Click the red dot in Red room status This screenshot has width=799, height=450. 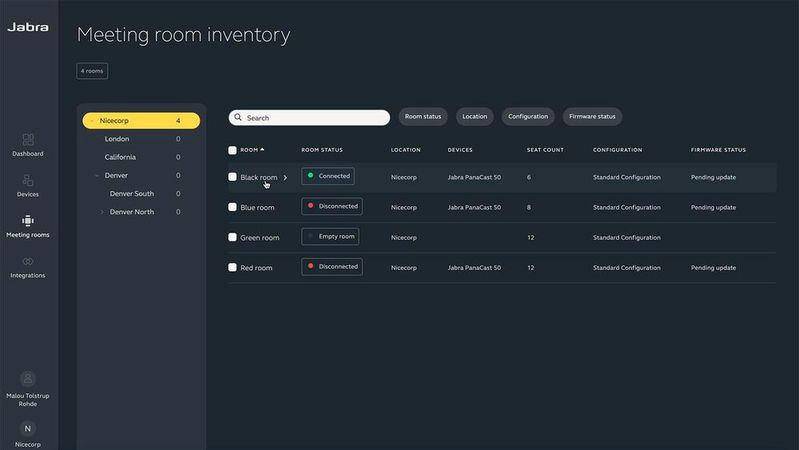[x=310, y=266]
